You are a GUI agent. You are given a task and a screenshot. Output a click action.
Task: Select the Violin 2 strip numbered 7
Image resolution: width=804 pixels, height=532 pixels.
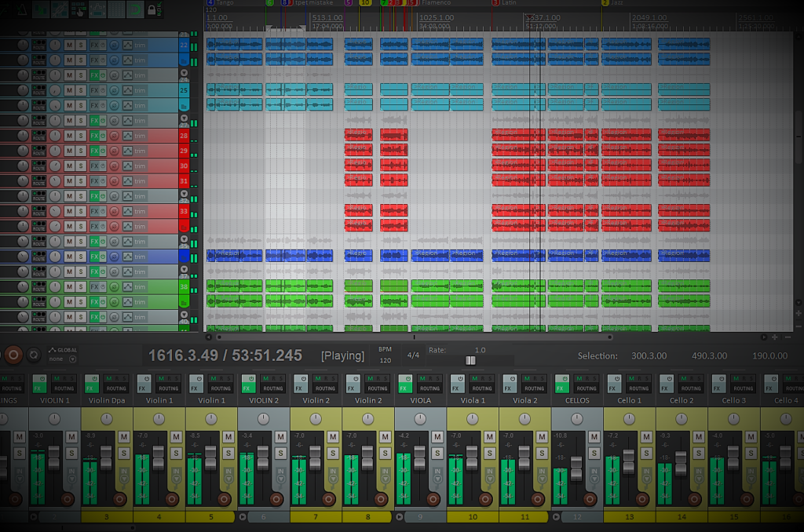[x=315, y=517]
